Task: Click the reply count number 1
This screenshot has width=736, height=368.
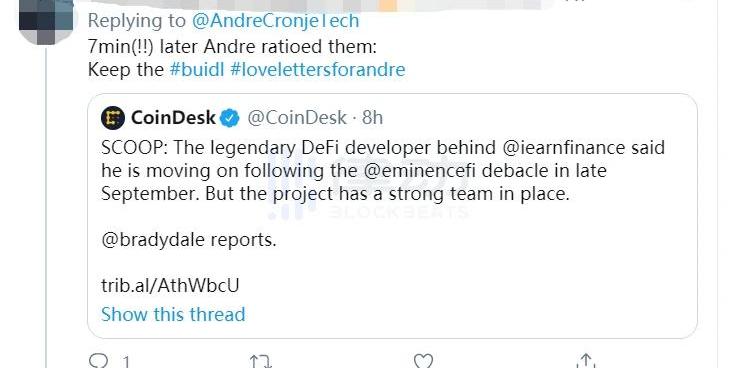Action: (x=126, y=362)
